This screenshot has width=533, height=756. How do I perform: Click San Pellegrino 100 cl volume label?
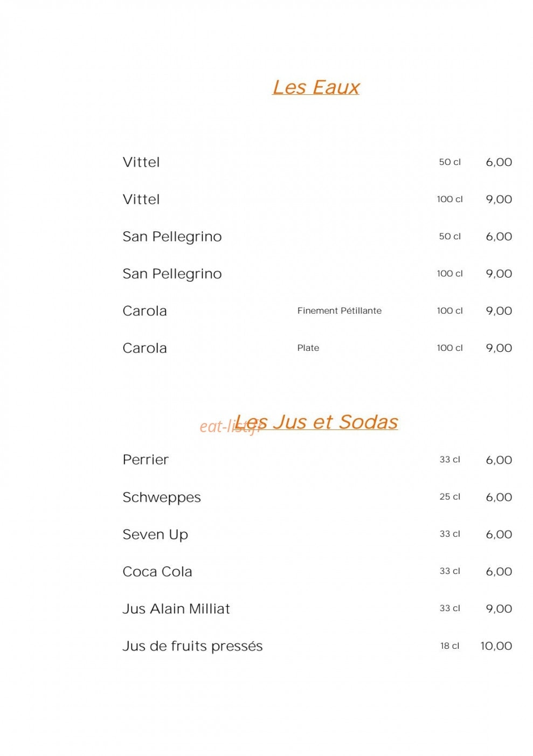[x=449, y=274]
